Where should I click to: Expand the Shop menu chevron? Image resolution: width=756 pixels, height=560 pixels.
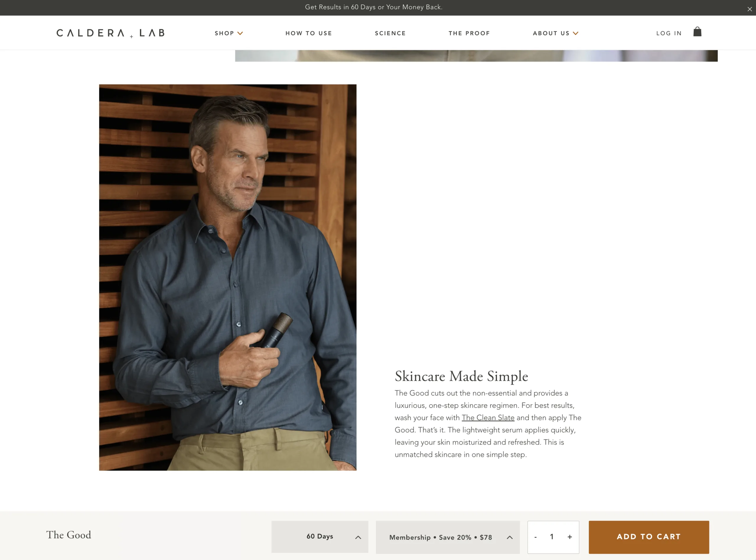coord(240,33)
